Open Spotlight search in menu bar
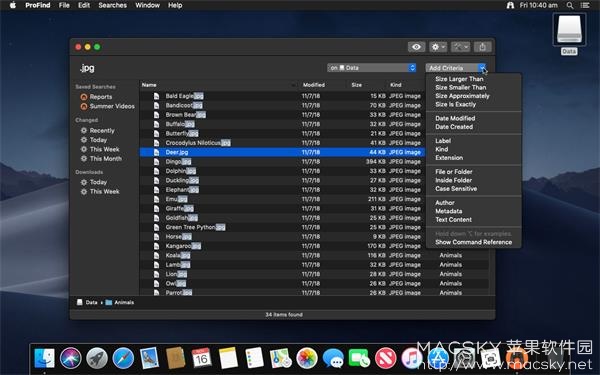600x375 pixels. click(x=570, y=5)
